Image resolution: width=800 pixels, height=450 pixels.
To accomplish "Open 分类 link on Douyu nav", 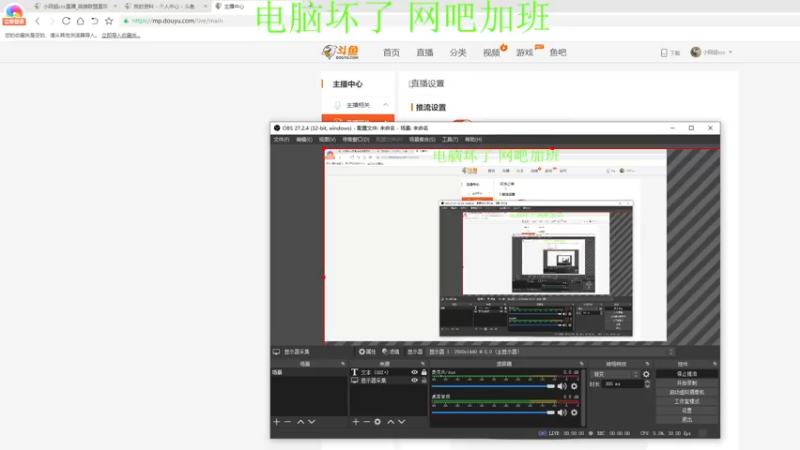I will point(458,53).
